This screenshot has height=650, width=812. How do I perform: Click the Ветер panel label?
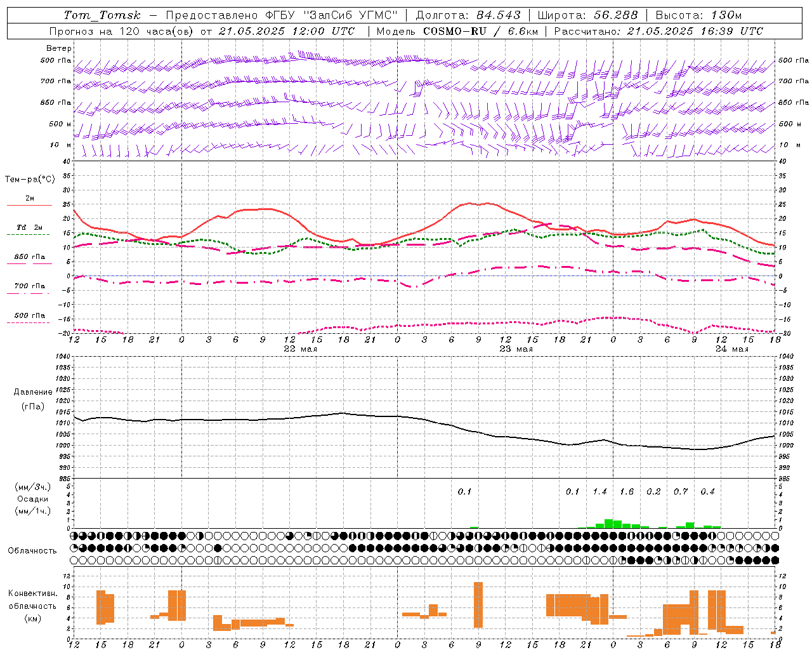pos(59,48)
